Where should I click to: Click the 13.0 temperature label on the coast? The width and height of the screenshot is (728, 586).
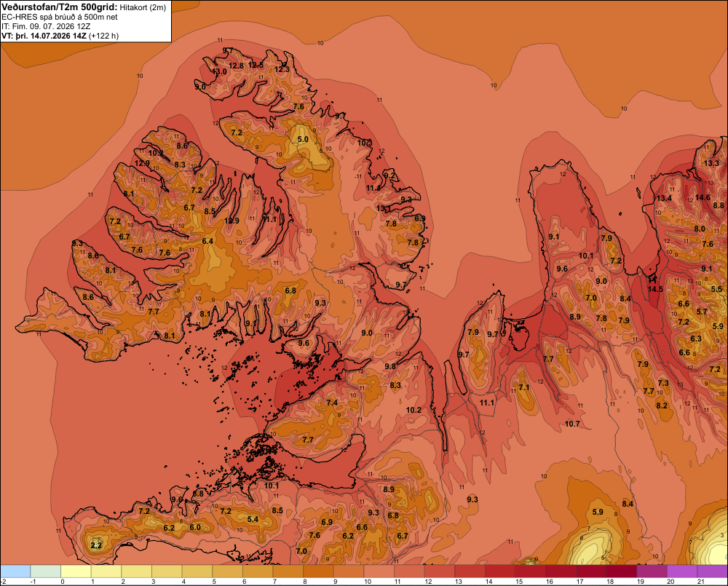(x=219, y=72)
